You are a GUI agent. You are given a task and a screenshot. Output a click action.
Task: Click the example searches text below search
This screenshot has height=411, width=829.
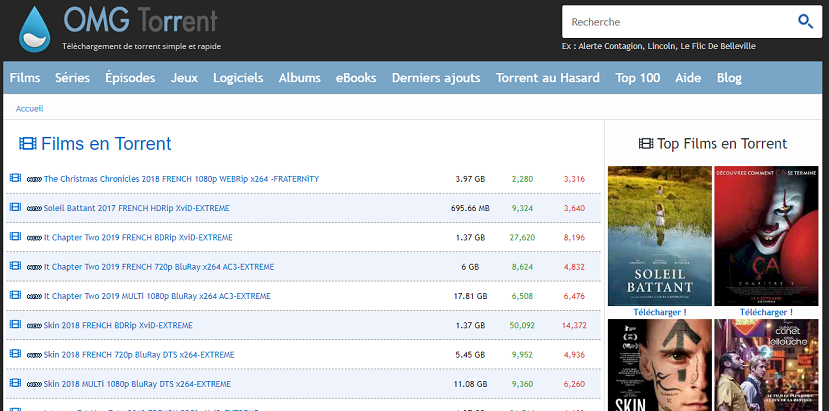[659, 46]
